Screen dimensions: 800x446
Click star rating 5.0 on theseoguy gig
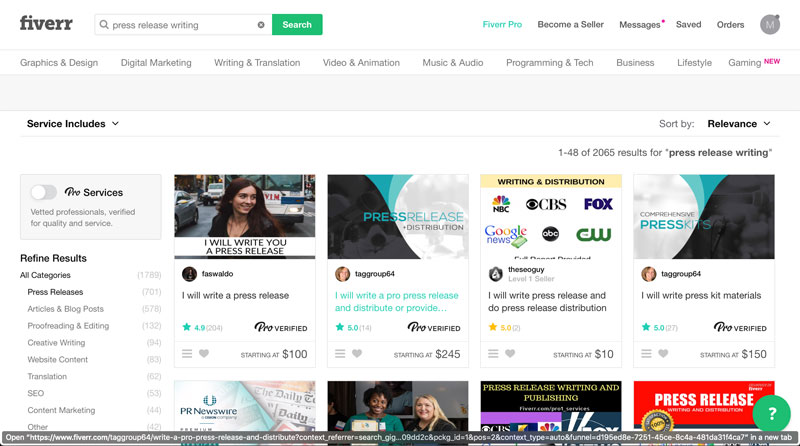coord(504,328)
